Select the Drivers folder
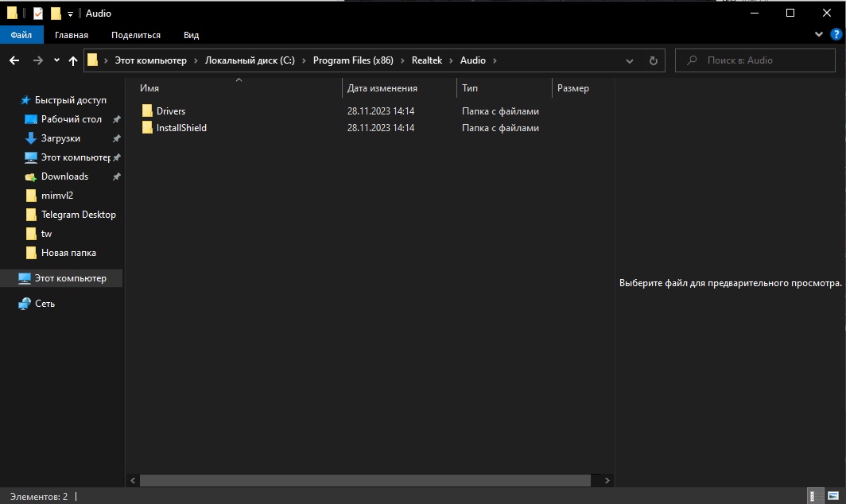Viewport: 846px width, 504px height. pyautogui.click(x=170, y=111)
